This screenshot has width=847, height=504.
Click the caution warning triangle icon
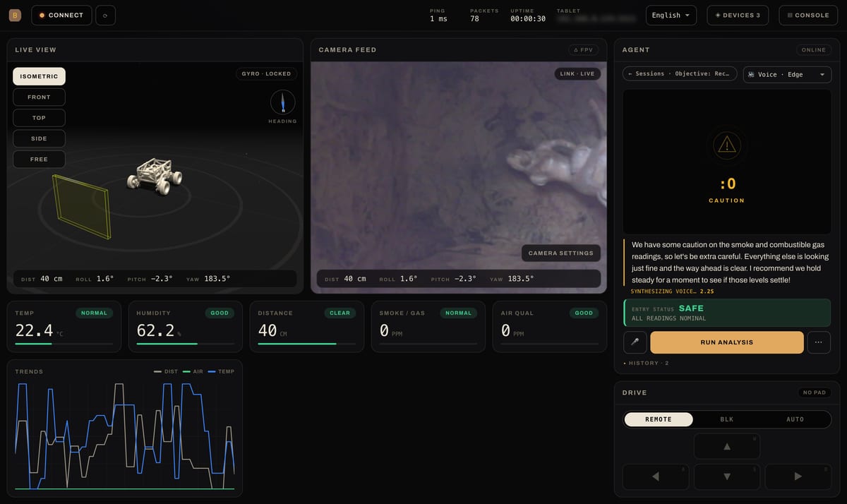point(726,145)
